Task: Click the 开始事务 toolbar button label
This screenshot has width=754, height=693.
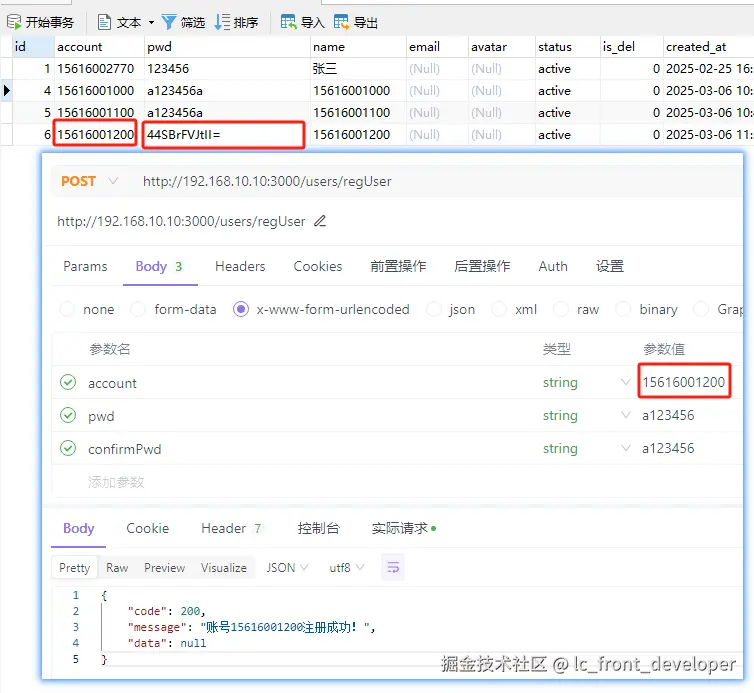Action: [50, 23]
